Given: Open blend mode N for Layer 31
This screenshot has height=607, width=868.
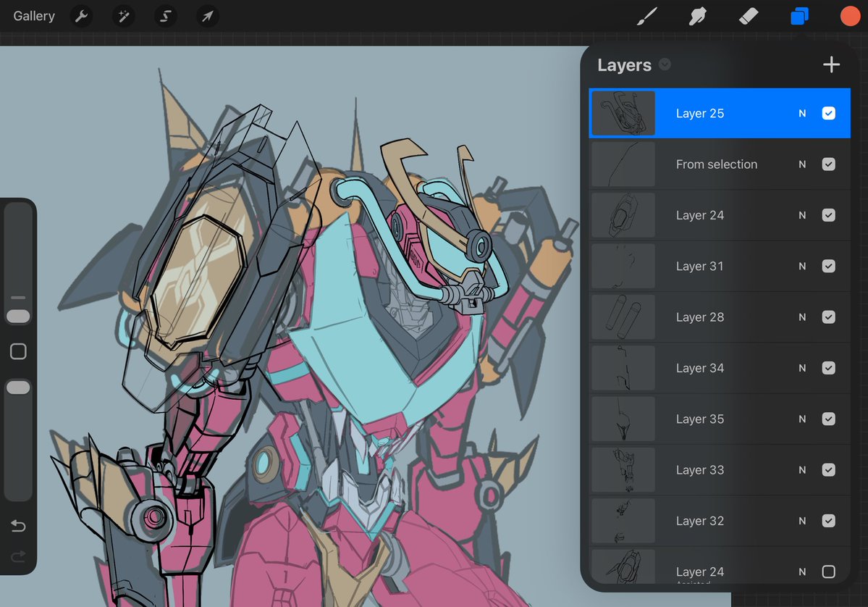Looking at the screenshot, I should click(802, 266).
